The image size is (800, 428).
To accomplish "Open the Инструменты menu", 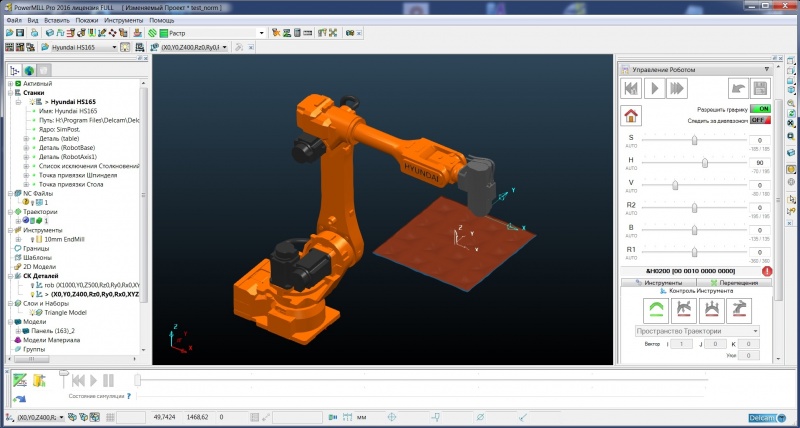I will [x=123, y=20].
